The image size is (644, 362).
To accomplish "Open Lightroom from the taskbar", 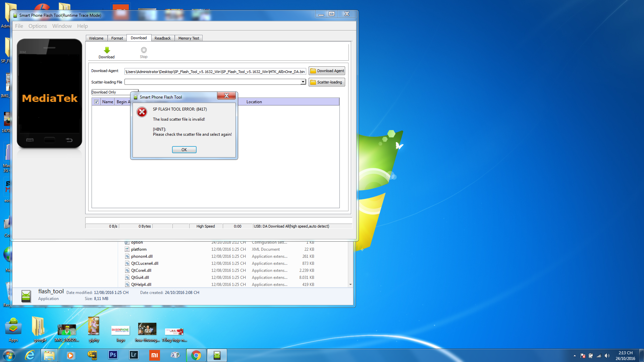I will click(x=133, y=355).
